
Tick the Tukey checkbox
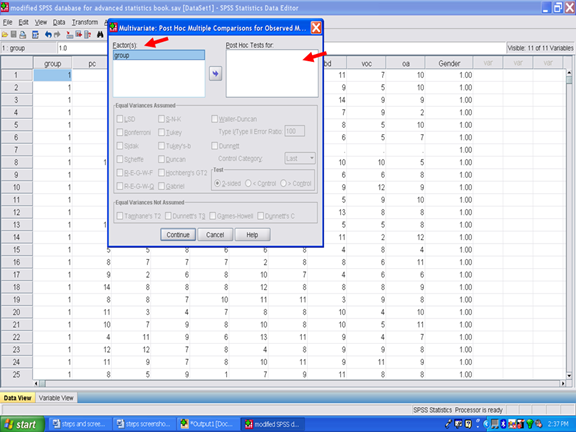pos(161,132)
